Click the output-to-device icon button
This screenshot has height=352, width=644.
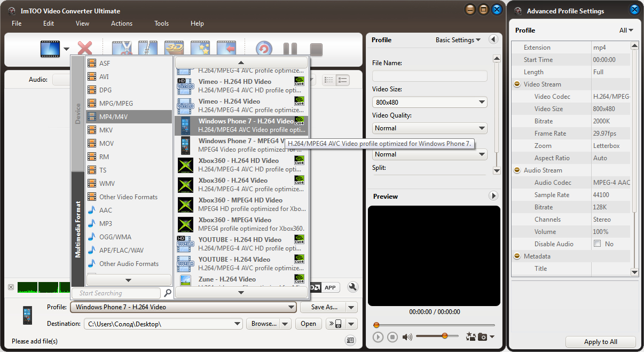click(x=335, y=324)
